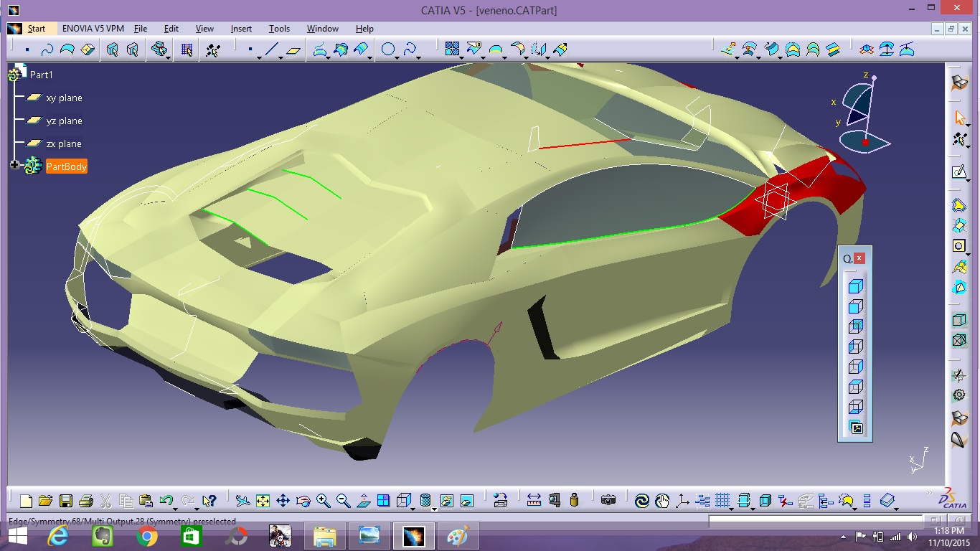Screen dimensions: 980x551
Task: Select the xy plane tree item
Action: point(64,98)
